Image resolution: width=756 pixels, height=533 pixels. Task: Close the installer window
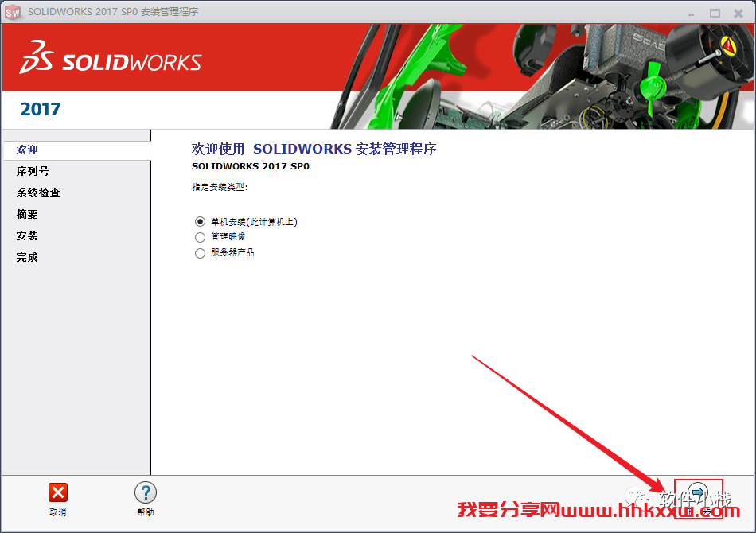738,14
